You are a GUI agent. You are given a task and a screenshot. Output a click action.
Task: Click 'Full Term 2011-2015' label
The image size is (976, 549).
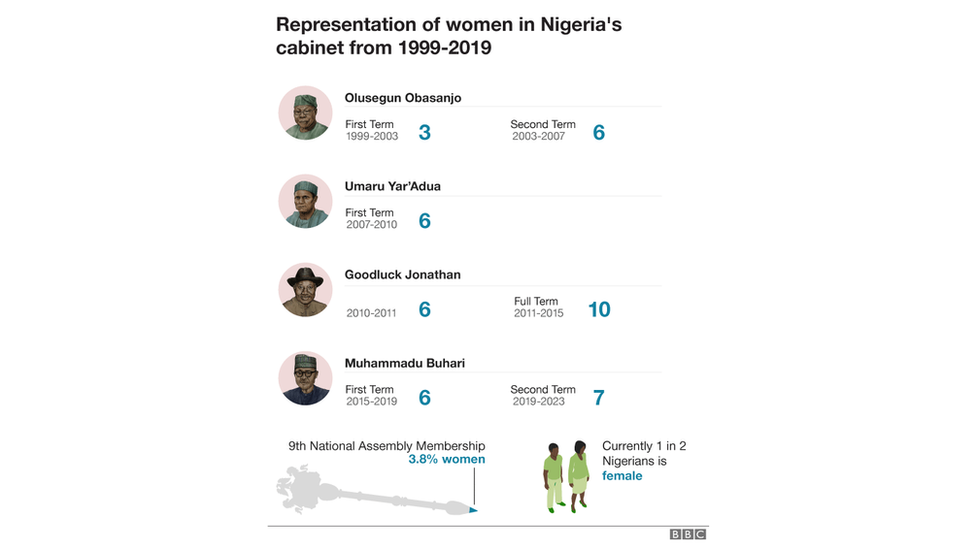(538, 307)
